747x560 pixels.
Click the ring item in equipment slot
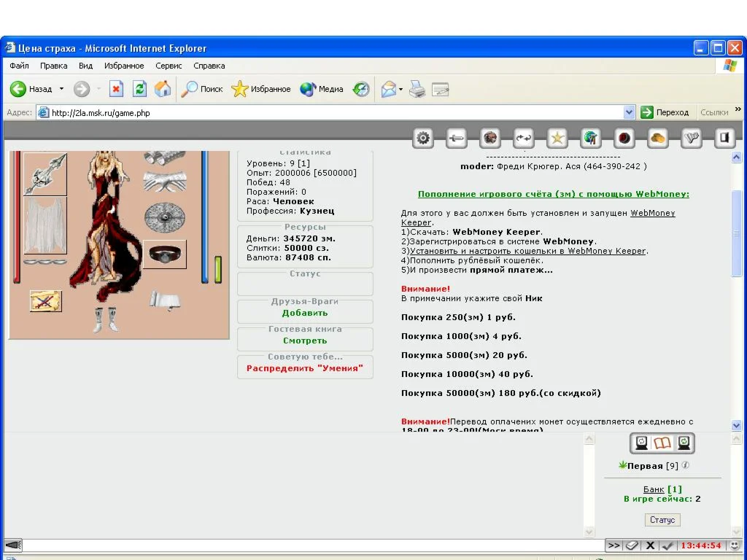tap(165, 254)
